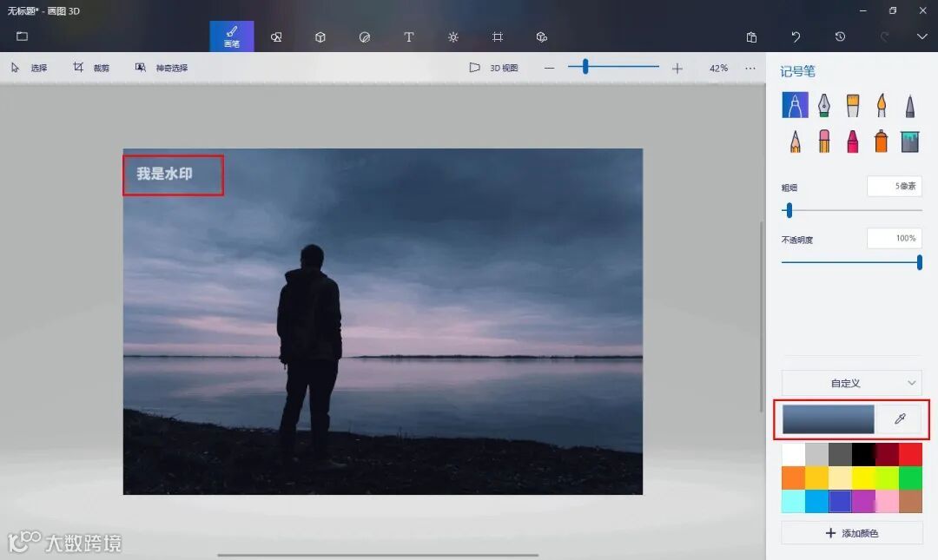Choose the 裁剪 crop tool
Screen dimensions: 938x560
pos(91,68)
